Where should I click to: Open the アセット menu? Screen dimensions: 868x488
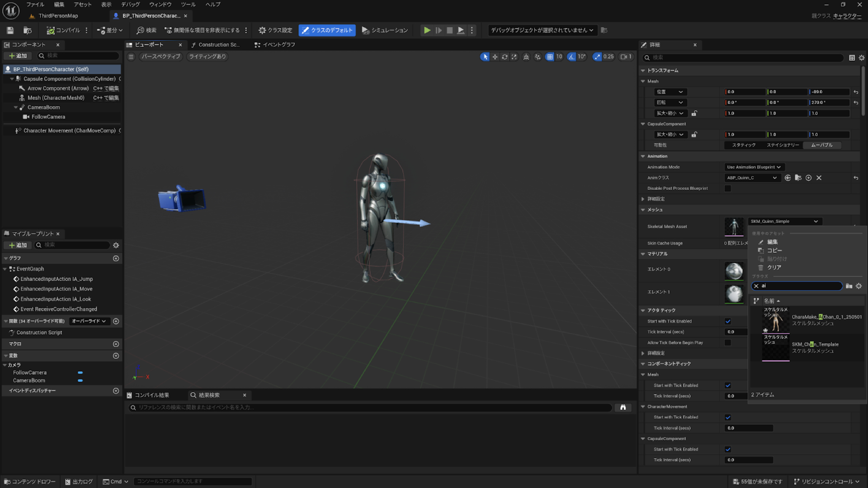(83, 5)
